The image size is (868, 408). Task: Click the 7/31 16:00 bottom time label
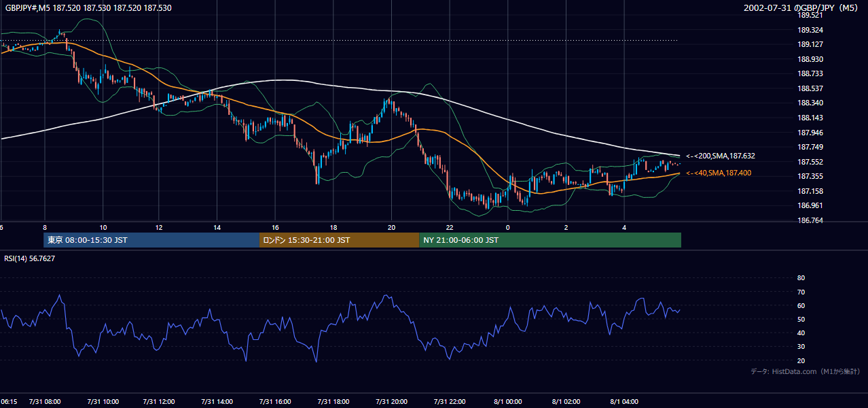(275, 402)
